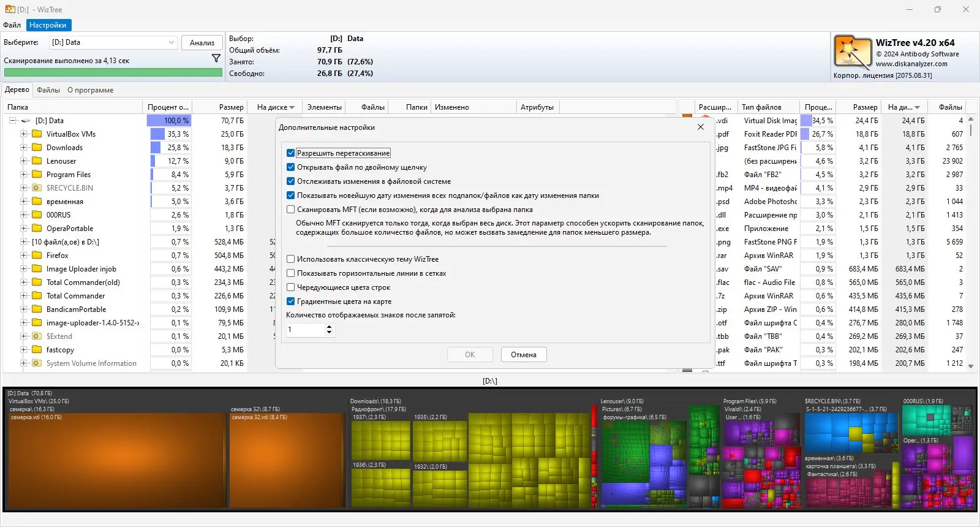Click the WizTree title bar app icon
The height and width of the screenshot is (527, 980).
pyautogui.click(x=10, y=9)
